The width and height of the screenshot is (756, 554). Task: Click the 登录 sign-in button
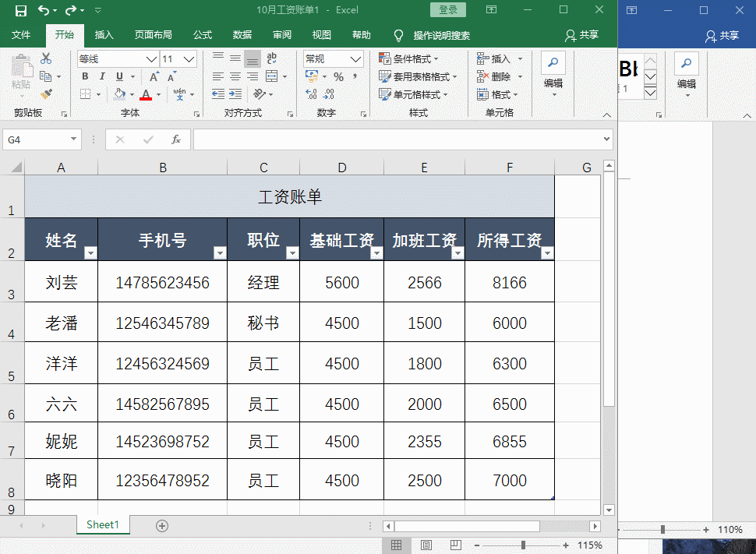click(x=447, y=9)
